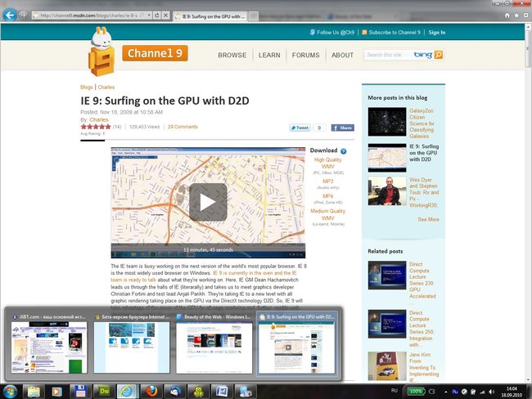Switch to the iXBT.com taskbar preview thumbnail
This screenshot has width=532, height=399.
[49, 347]
